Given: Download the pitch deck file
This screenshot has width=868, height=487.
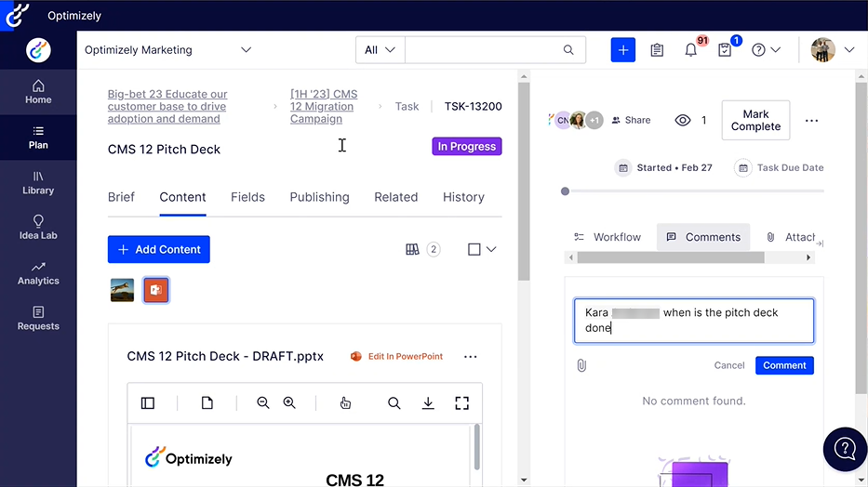Looking at the screenshot, I should pyautogui.click(x=428, y=402).
